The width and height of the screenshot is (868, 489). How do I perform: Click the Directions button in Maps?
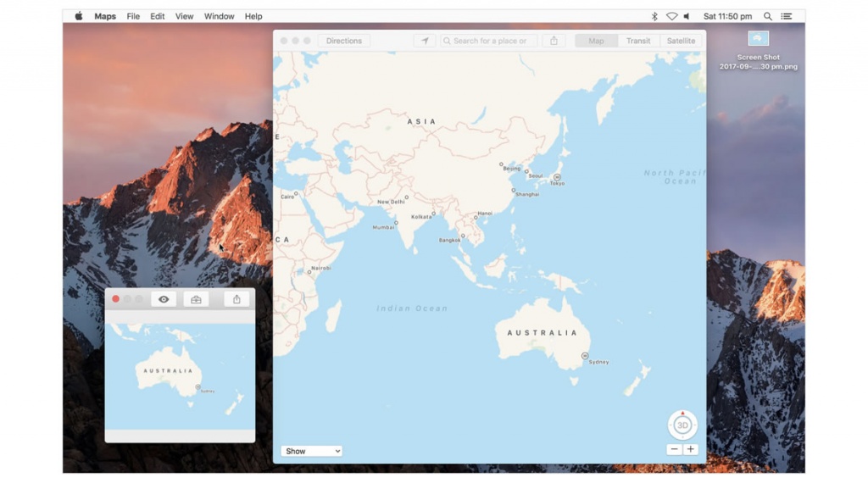344,41
